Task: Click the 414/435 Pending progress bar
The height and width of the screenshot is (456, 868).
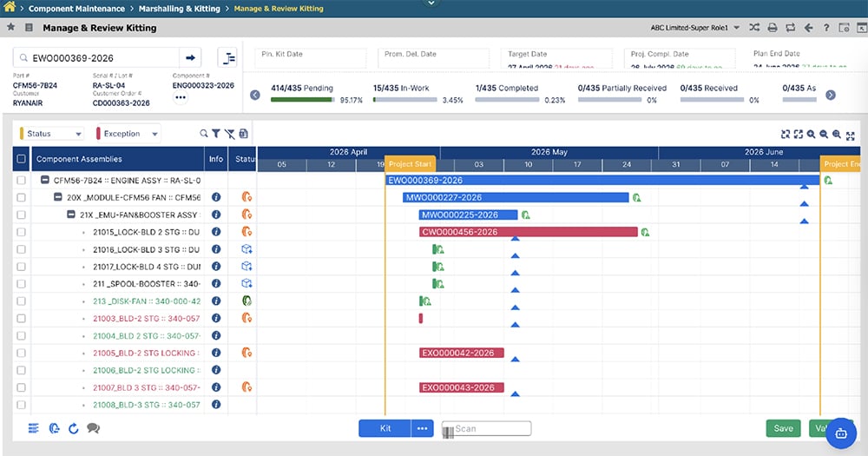Action: 302,100
